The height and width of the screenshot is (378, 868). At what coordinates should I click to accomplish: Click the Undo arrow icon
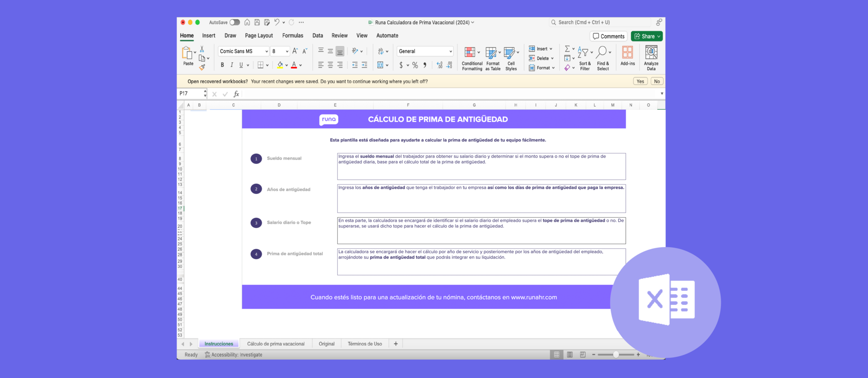pyautogui.click(x=277, y=22)
